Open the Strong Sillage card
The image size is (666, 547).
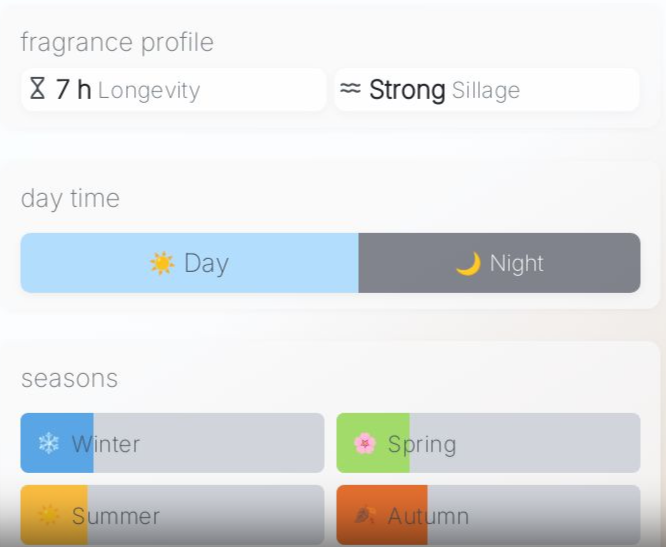pyautogui.click(x=486, y=90)
